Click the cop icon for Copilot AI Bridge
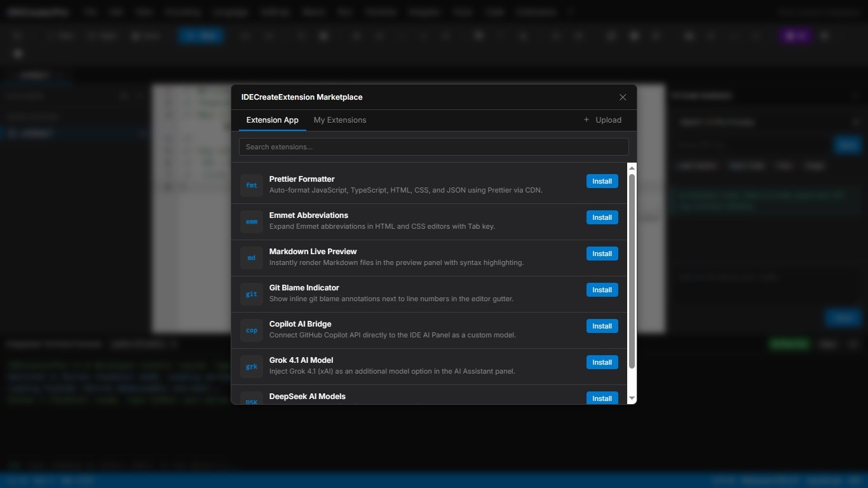Screen dimensions: 868x488 pyautogui.click(x=252, y=330)
